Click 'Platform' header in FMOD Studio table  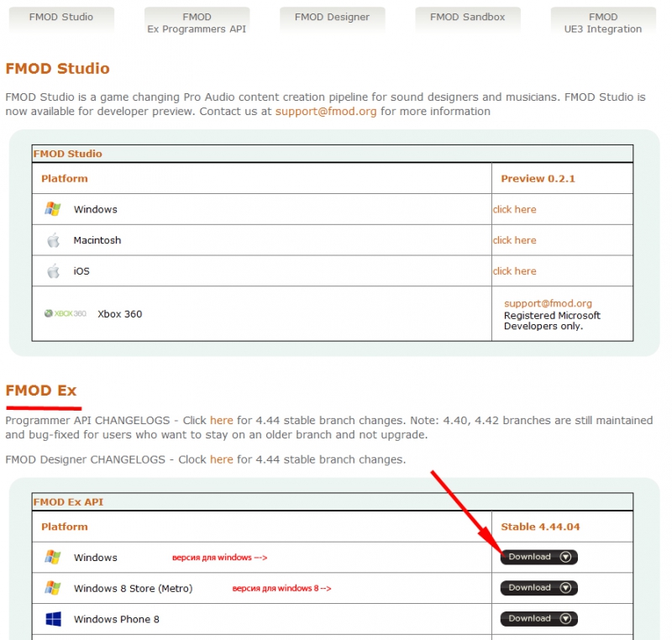pos(65,179)
